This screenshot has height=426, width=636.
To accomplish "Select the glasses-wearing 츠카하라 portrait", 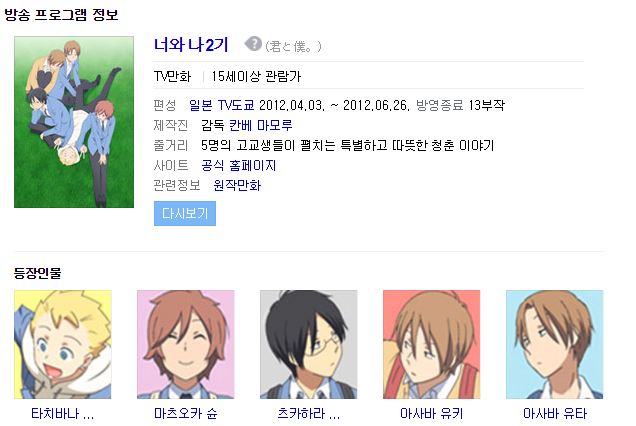I will pos(309,344).
